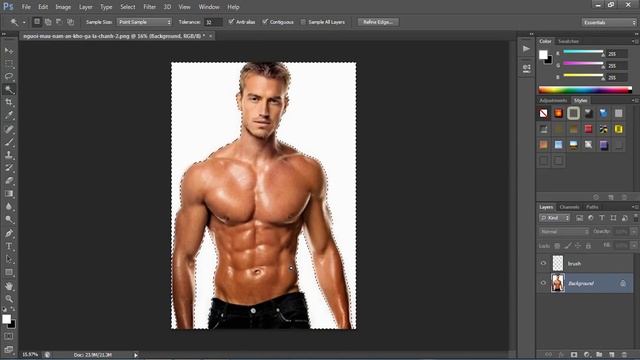Select the Brush tool
640x360 pixels.
click(9, 142)
